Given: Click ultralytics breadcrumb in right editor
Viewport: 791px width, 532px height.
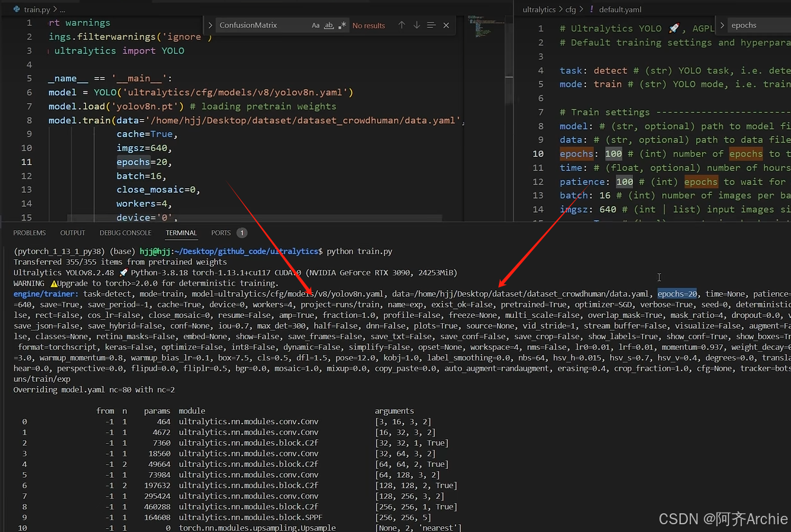Looking at the screenshot, I should coord(539,10).
